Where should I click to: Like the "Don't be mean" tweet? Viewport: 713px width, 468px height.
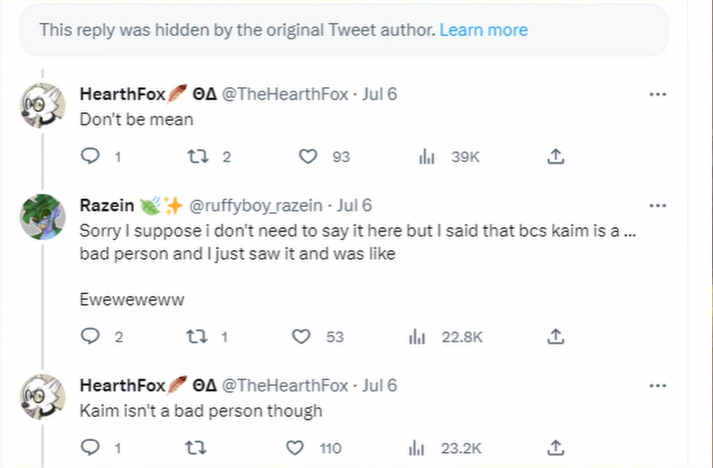(309, 156)
